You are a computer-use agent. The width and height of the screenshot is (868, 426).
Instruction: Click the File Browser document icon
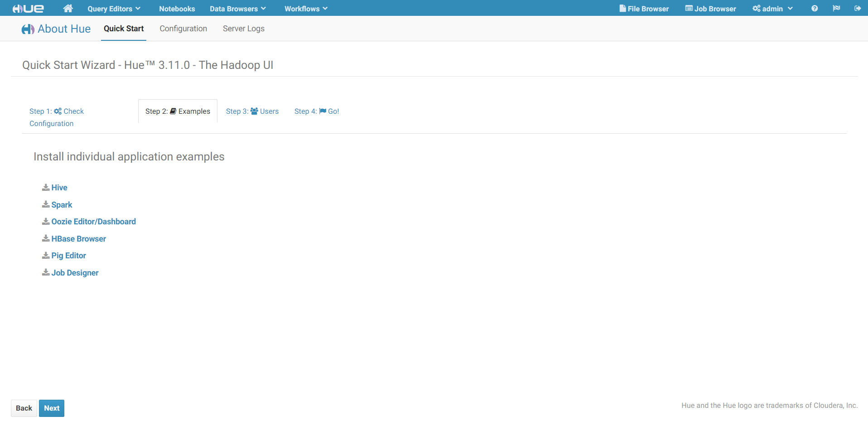pos(623,8)
